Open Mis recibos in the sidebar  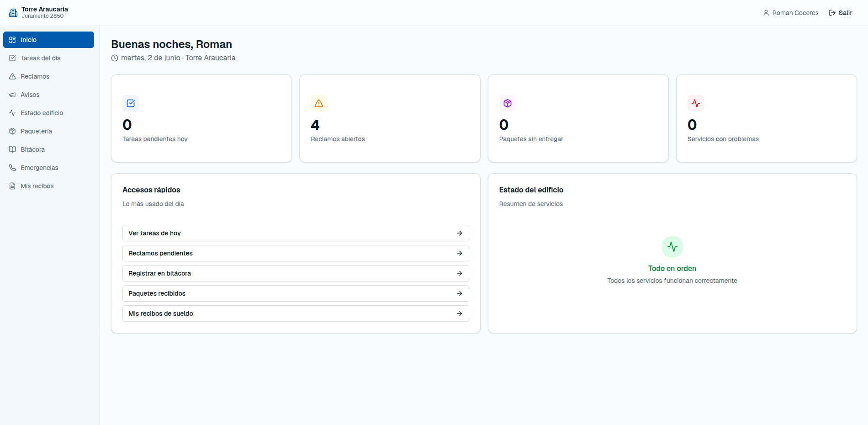(x=48, y=186)
